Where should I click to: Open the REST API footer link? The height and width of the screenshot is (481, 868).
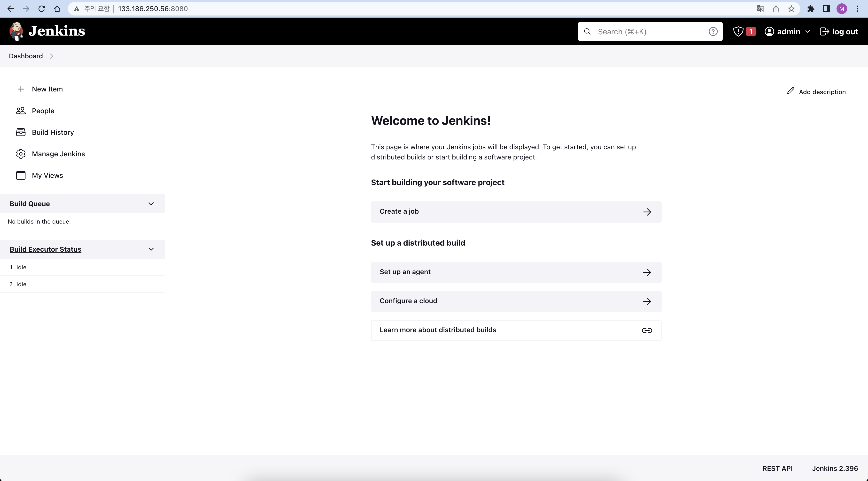(x=777, y=468)
